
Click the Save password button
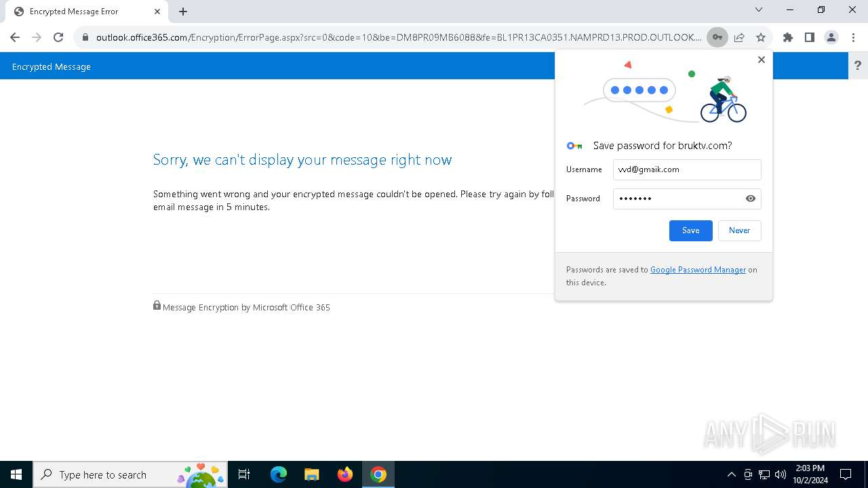(691, 230)
